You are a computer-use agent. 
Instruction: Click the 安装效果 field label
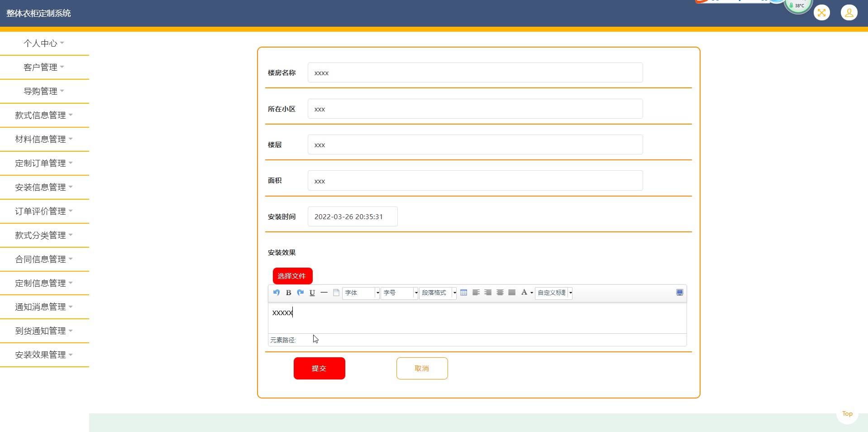[281, 253]
